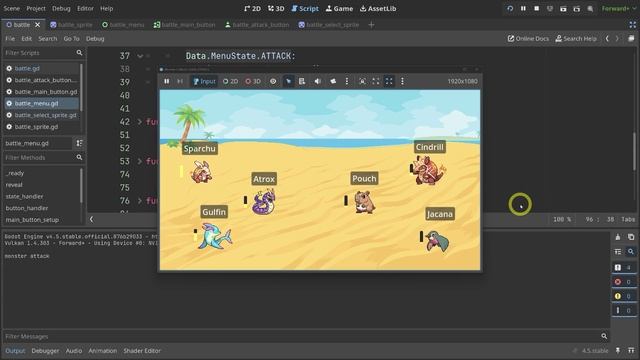640x360 pixels.
Task: Toggle 2D selection mode in game toolbar
Action: [230, 81]
